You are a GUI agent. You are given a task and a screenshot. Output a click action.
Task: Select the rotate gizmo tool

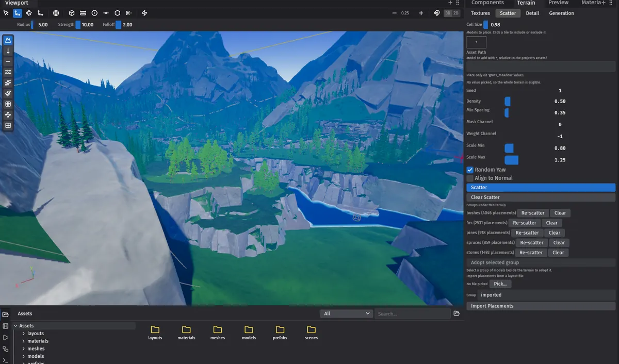(29, 13)
